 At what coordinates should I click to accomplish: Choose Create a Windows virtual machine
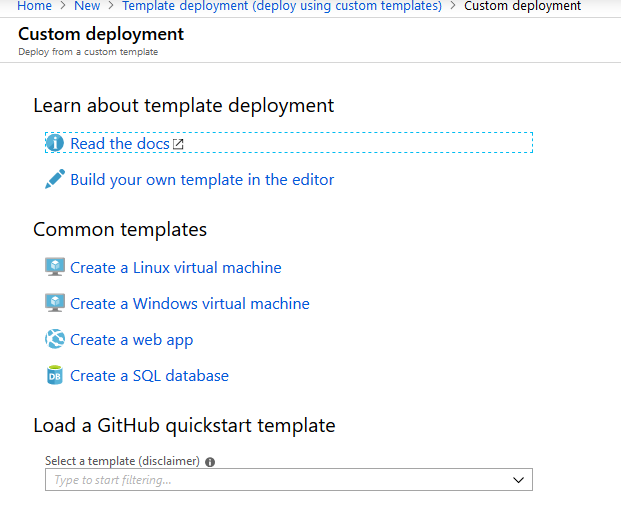click(190, 304)
